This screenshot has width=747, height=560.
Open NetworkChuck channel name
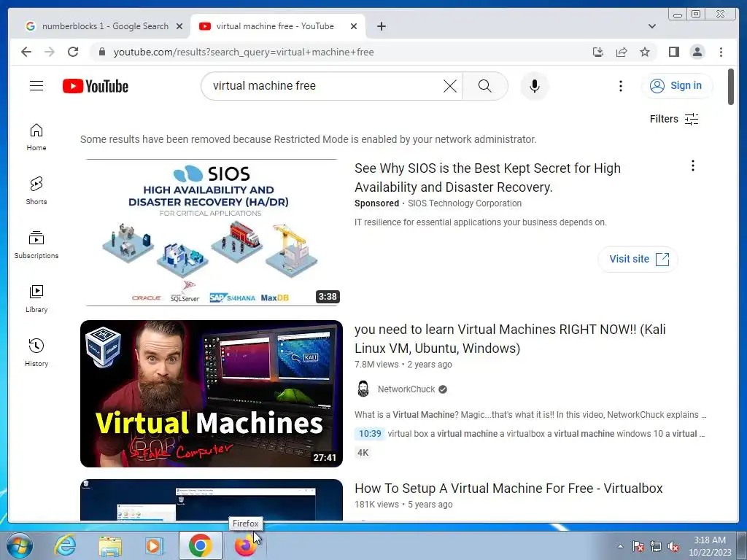tap(406, 389)
